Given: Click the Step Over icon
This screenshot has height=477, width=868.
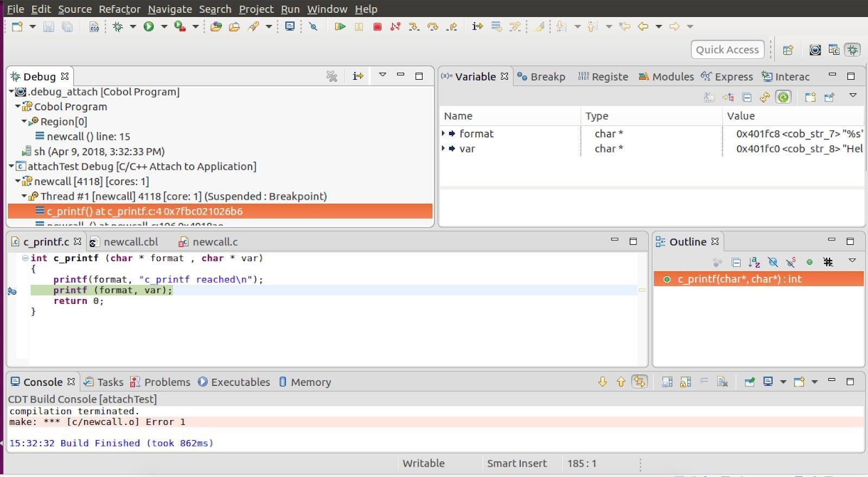Looking at the screenshot, I should tap(432, 27).
